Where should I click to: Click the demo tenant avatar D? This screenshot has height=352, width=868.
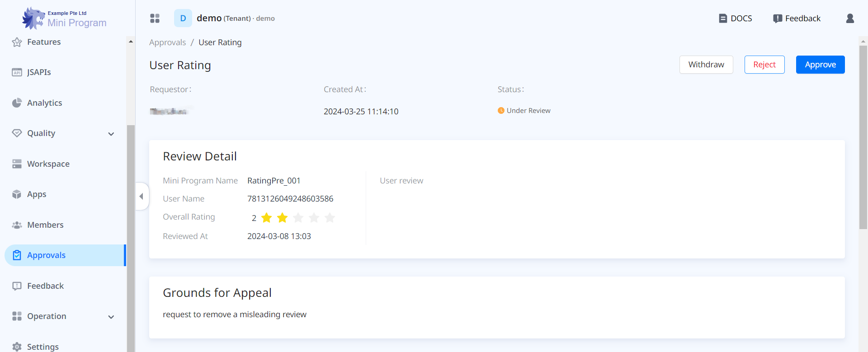click(183, 18)
